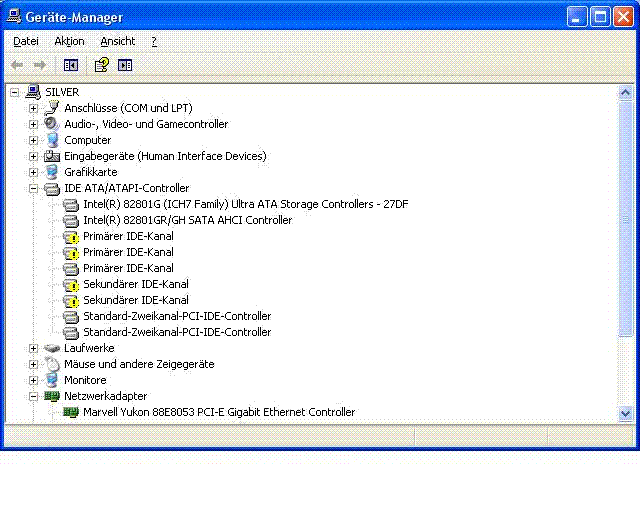
Task: Click the warning icon of second Primärer IDE-Kanal
Action: (x=71, y=252)
